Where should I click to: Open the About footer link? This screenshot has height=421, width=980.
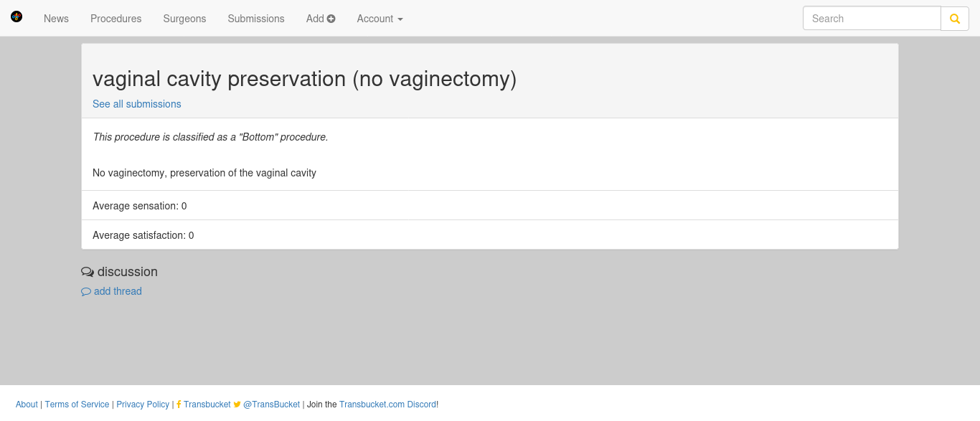point(27,405)
